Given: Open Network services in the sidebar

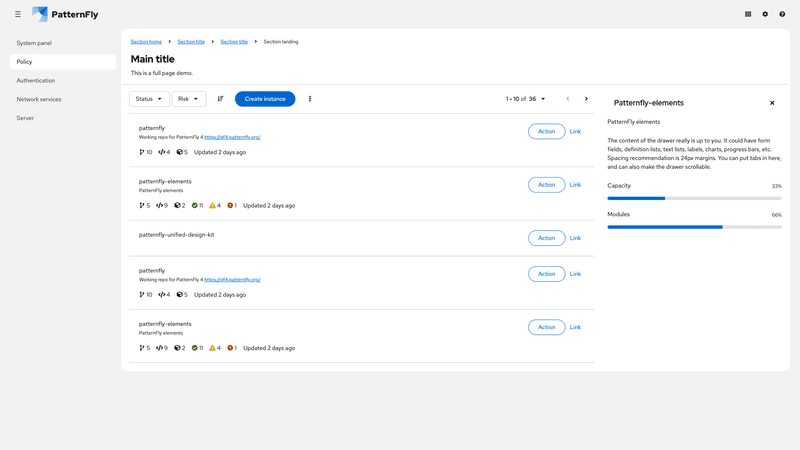Looking at the screenshot, I should (x=39, y=99).
